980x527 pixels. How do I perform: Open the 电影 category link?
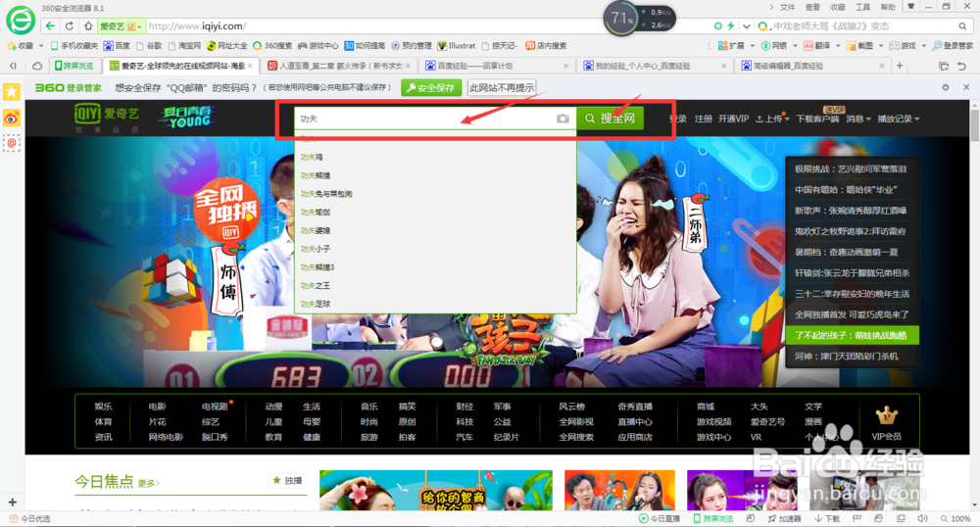pyautogui.click(x=157, y=407)
